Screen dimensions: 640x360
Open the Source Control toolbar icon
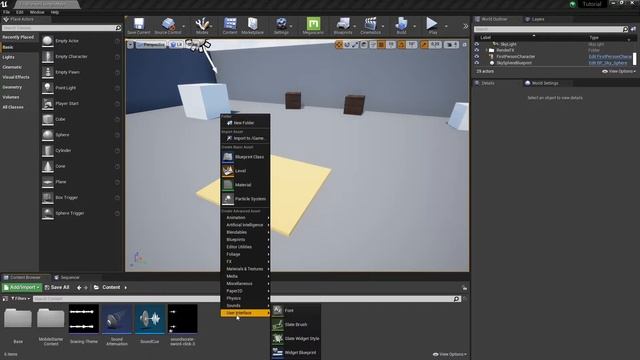(167, 26)
